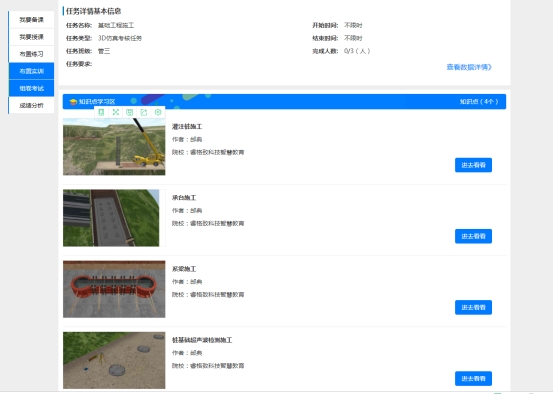Click 进去看看 for 系梁施工
This screenshot has height=395, width=553.
[473, 308]
